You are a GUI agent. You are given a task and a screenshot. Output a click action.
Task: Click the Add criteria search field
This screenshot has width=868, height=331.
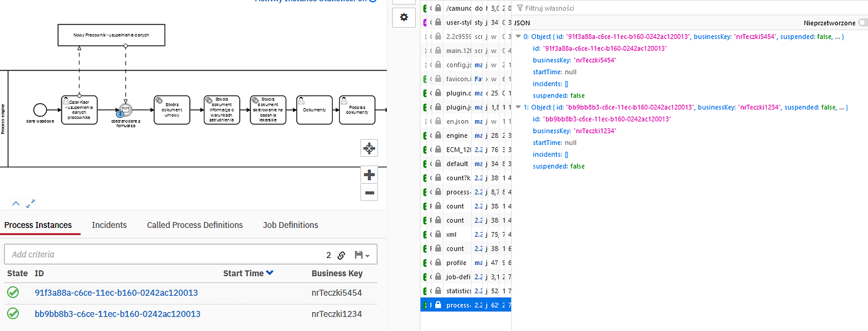pos(164,255)
